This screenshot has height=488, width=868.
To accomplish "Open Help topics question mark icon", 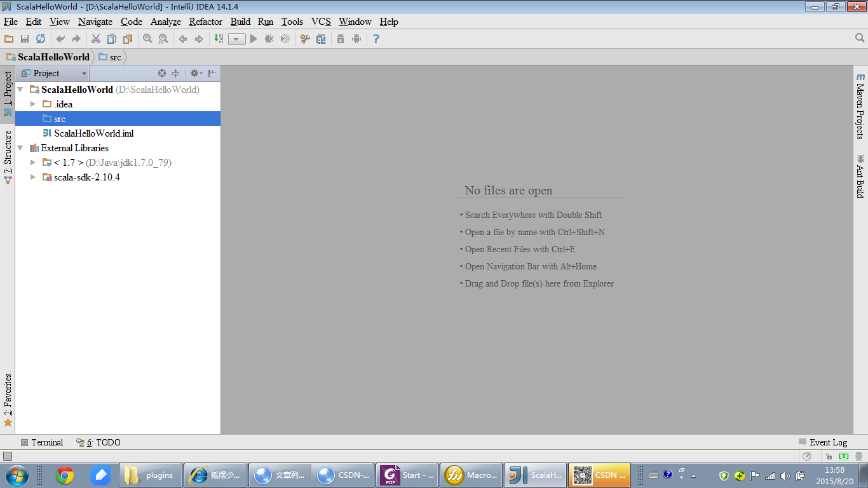I will 376,39.
